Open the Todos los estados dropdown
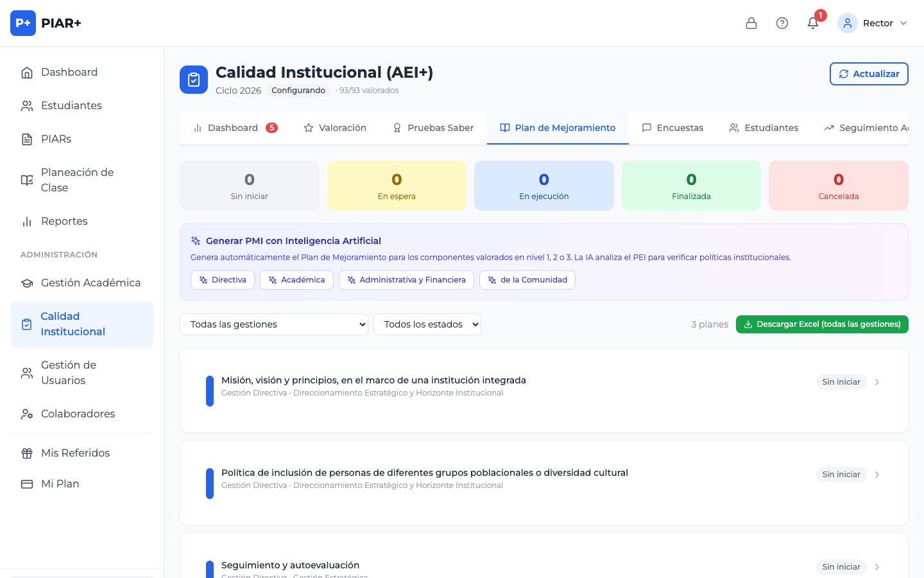The image size is (924, 578). pos(427,324)
